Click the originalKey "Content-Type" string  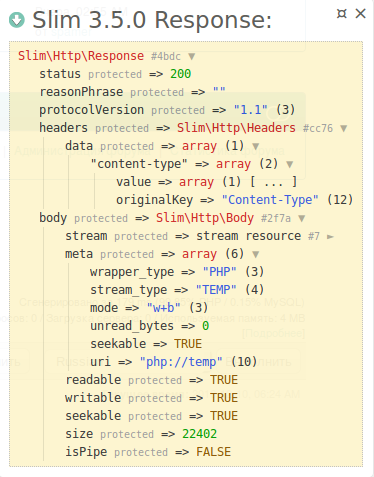pyautogui.click(x=270, y=200)
